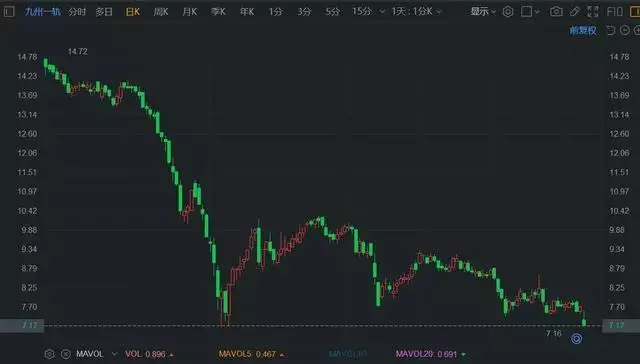The image size is (640, 364).
Task: Click the 九州一轨 stock name
Action: point(42,11)
